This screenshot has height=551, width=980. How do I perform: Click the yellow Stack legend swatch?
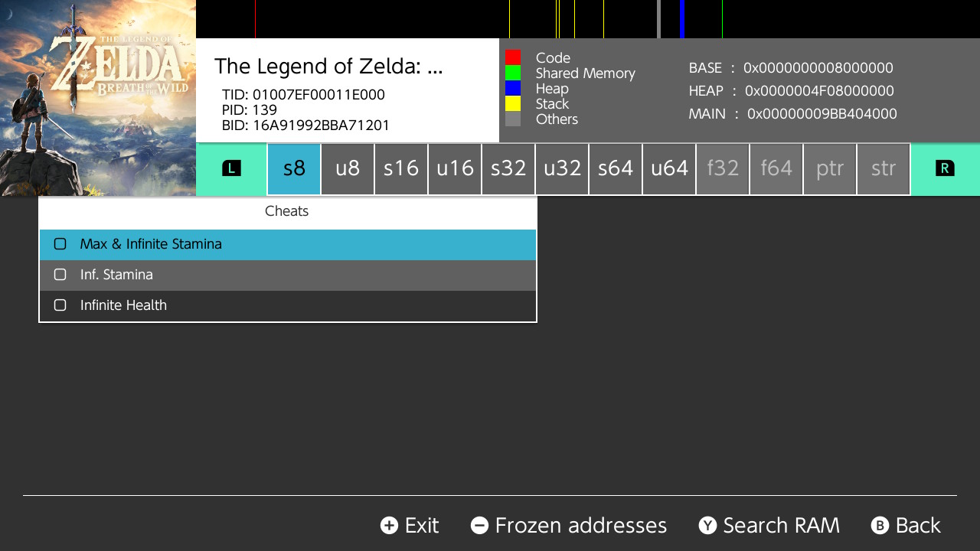point(513,103)
